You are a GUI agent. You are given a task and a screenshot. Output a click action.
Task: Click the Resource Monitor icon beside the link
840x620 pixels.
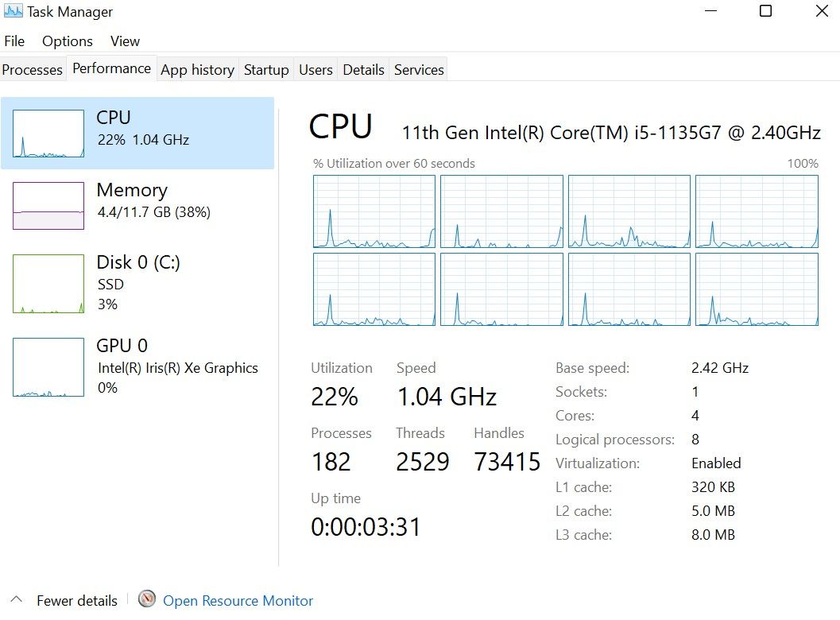tap(147, 600)
